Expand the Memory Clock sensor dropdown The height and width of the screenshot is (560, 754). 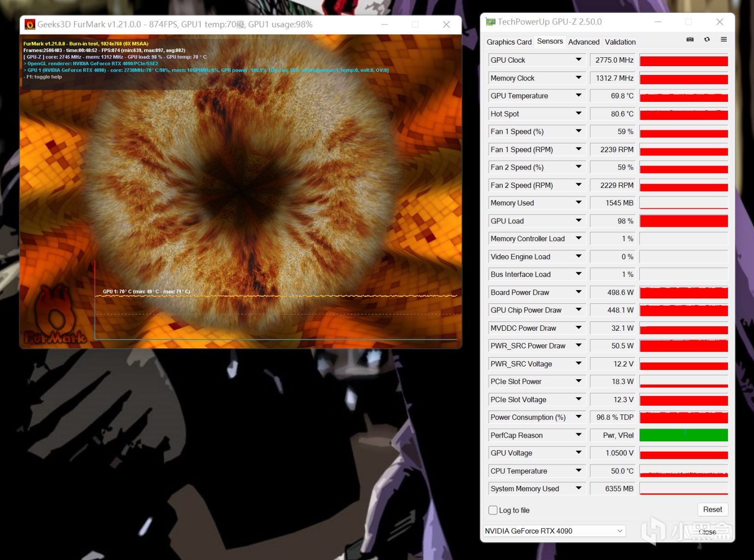pos(579,78)
